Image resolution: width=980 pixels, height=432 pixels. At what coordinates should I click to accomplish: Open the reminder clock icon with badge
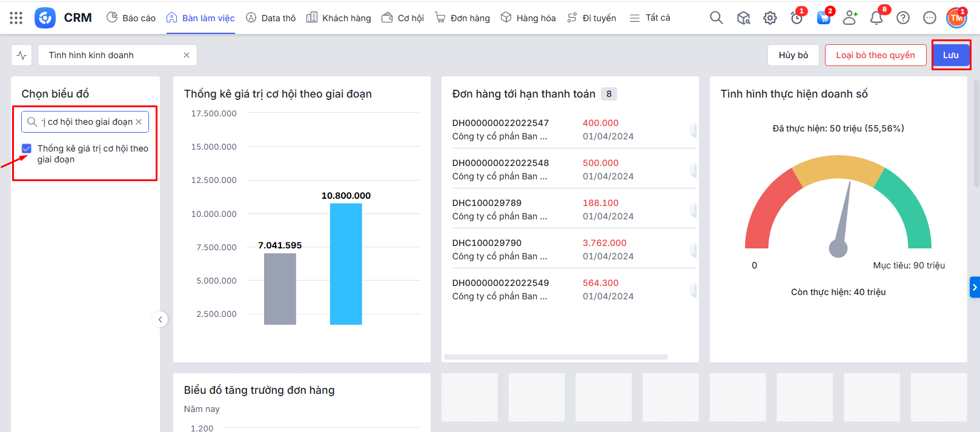tap(796, 18)
